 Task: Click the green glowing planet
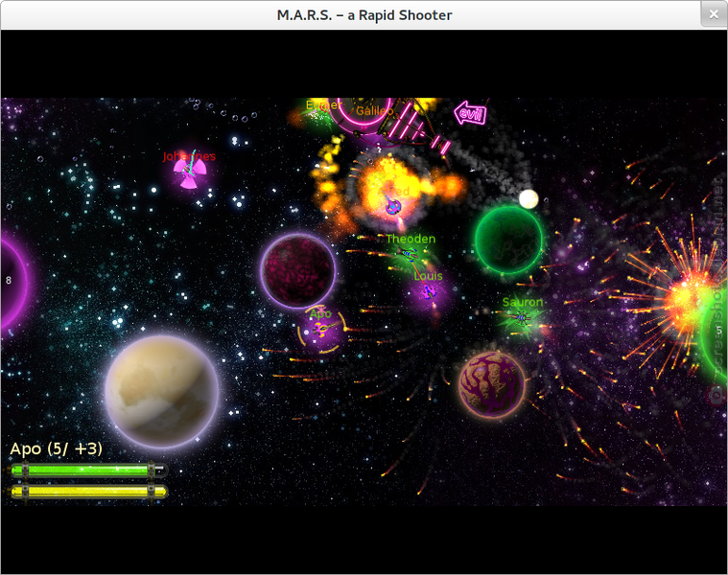508,241
